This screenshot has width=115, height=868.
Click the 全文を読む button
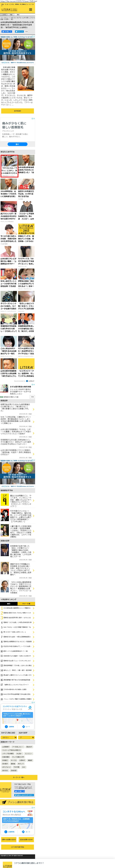click(18, 111)
